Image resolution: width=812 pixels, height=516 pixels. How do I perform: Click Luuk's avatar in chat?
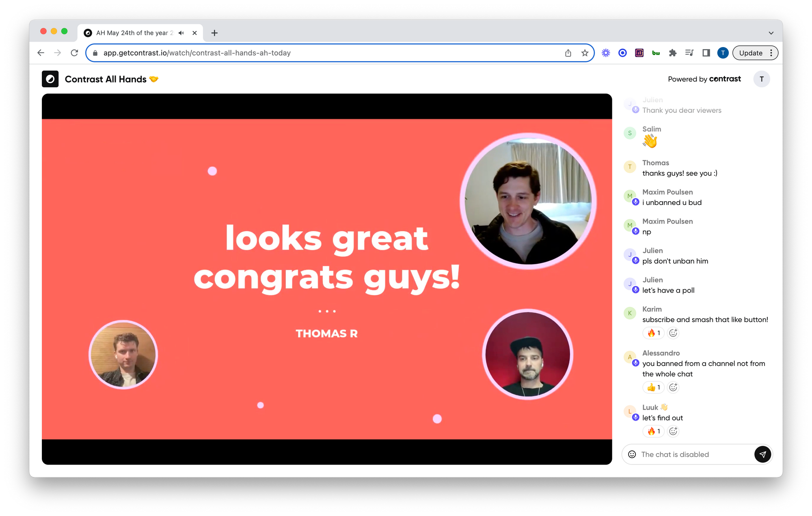tap(630, 411)
